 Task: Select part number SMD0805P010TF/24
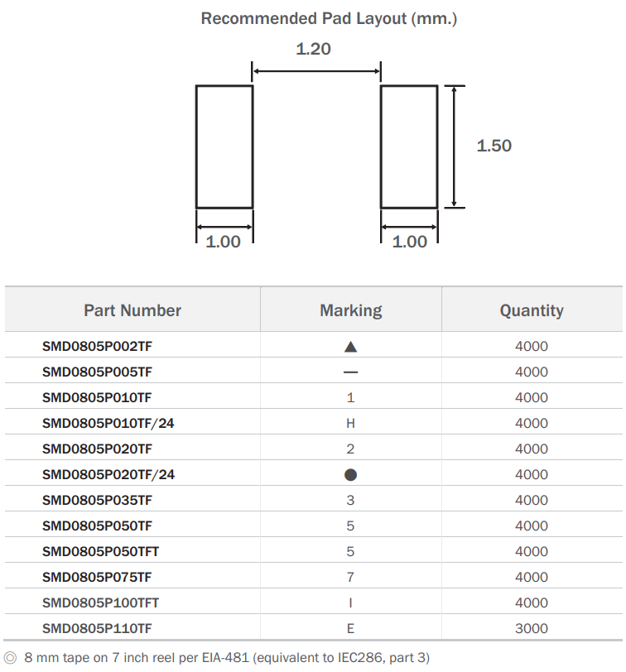coord(108,424)
